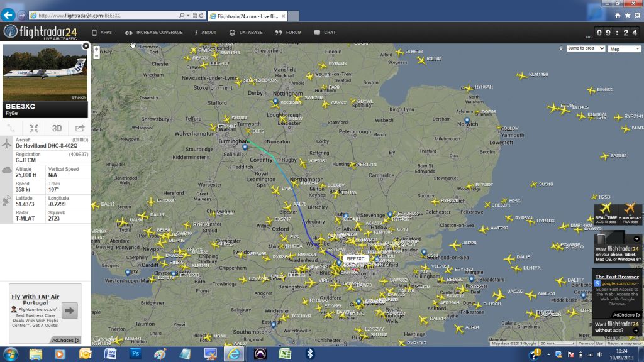The height and width of the screenshot is (362, 644).
Task: Open the Chat menu item
Action: click(325, 33)
